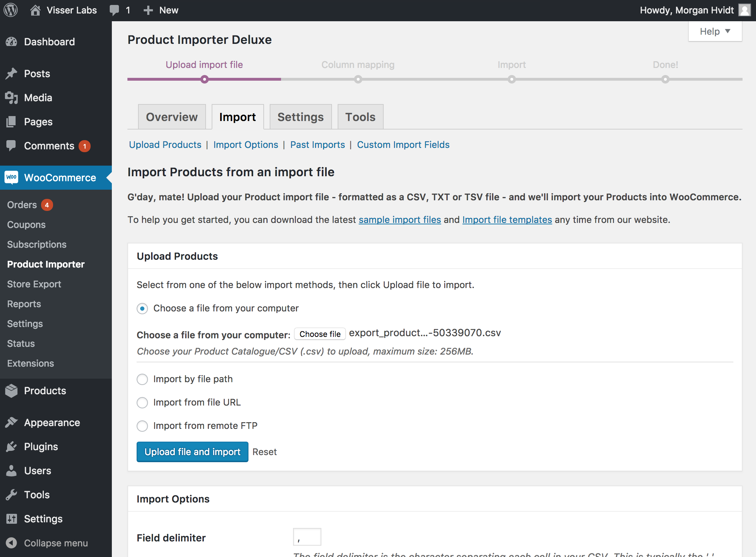Select Import from remote FTP radio button
756x557 pixels.
142,426
